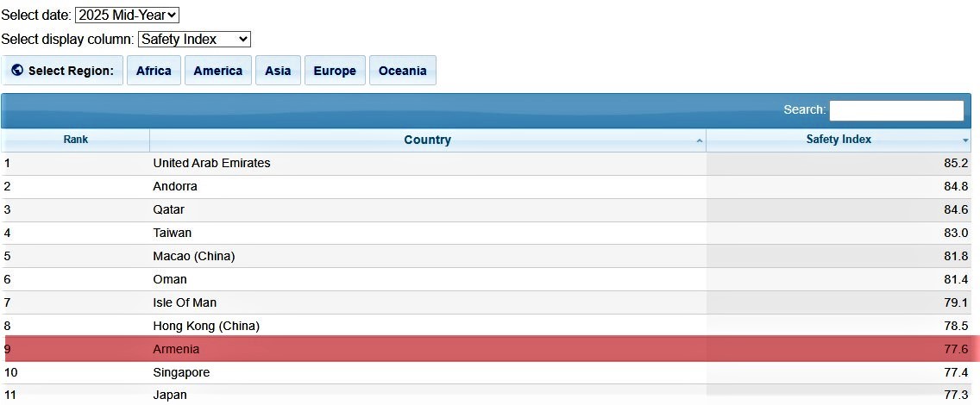Click Qatar's safety index value 84.6

(956, 209)
